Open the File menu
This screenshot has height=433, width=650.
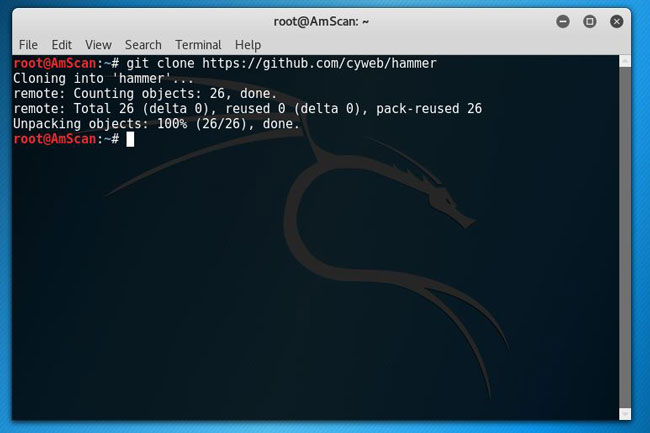click(28, 45)
